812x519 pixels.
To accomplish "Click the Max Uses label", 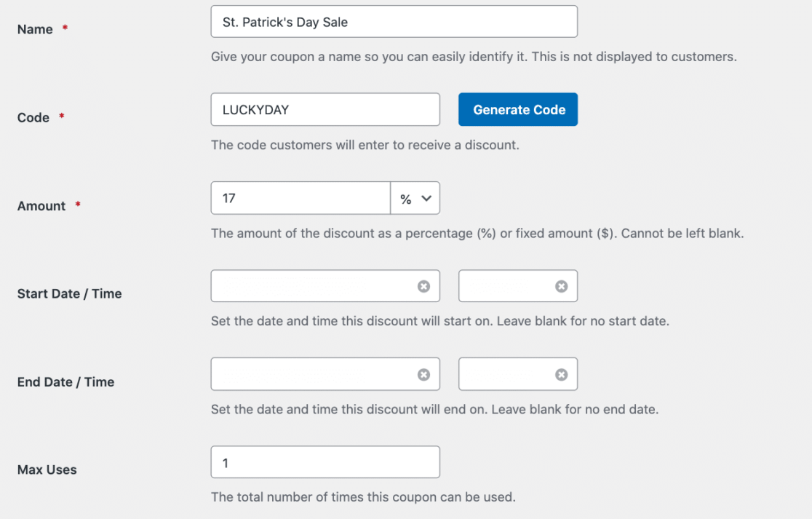I will [x=47, y=470].
